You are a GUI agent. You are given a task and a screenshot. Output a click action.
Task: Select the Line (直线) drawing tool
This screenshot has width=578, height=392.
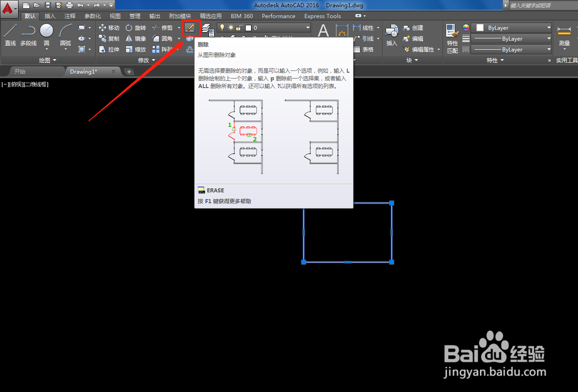[10, 35]
